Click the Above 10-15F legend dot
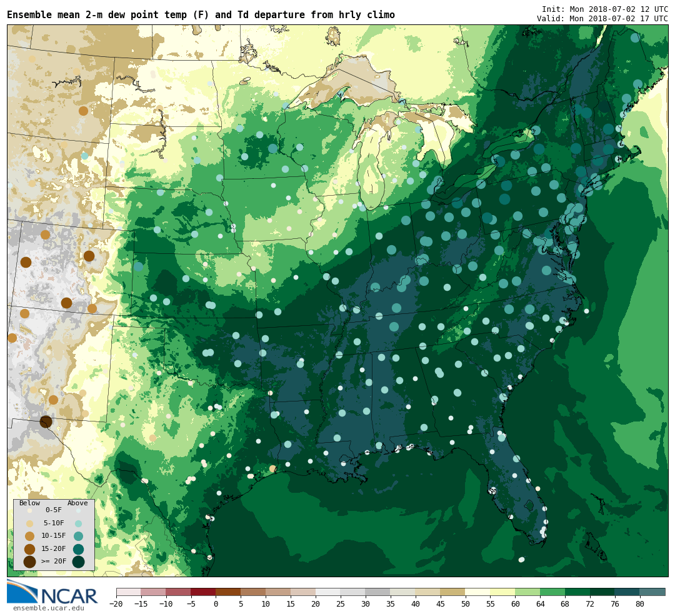This screenshot has width=675, height=616. coord(78,537)
